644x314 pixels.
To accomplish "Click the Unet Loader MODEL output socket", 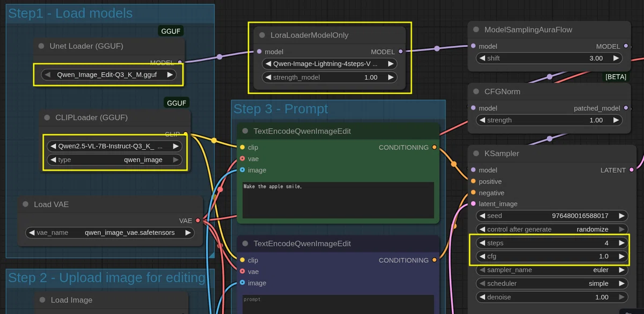I will pos(180,63).
